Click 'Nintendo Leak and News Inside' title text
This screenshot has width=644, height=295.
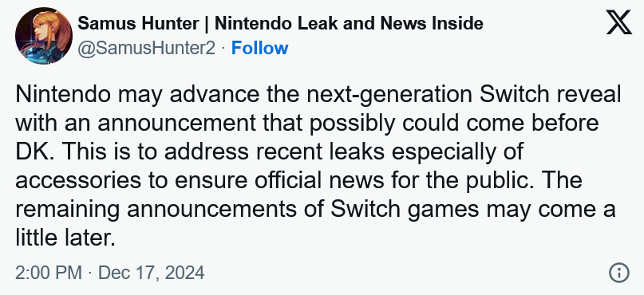[x=349, y=23]
